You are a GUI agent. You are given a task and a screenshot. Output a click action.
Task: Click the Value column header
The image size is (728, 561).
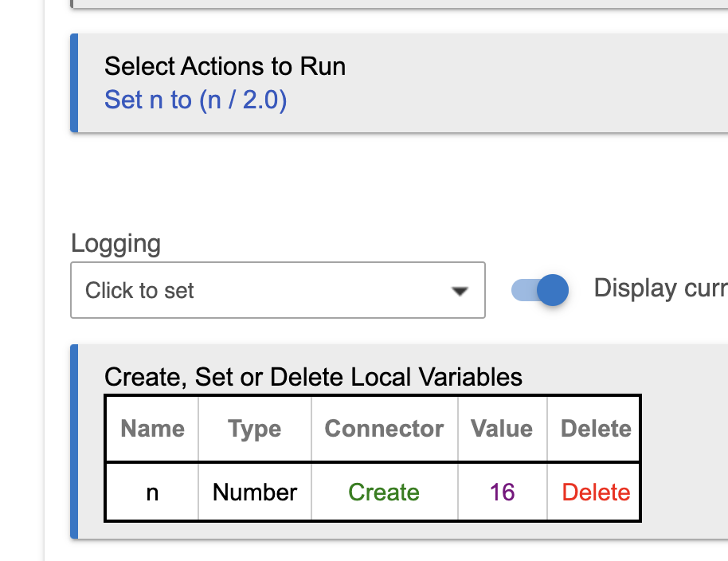tap(502, 428)
